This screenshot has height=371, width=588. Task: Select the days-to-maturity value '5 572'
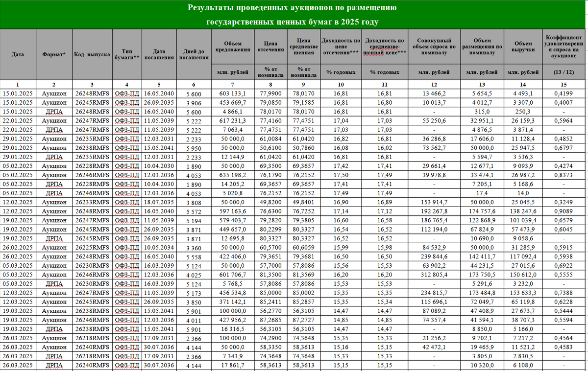click(x=194, y=211)
